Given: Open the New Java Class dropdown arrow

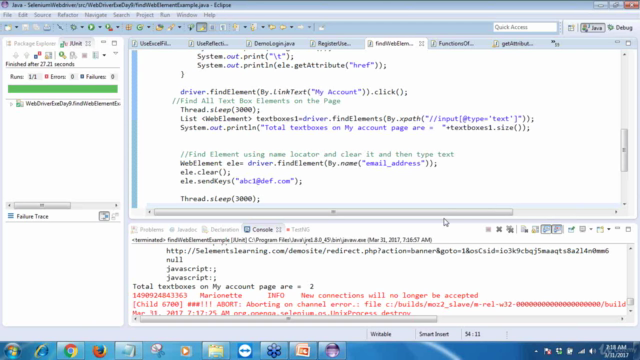Looking at the screenshot, I should point(149,27).
